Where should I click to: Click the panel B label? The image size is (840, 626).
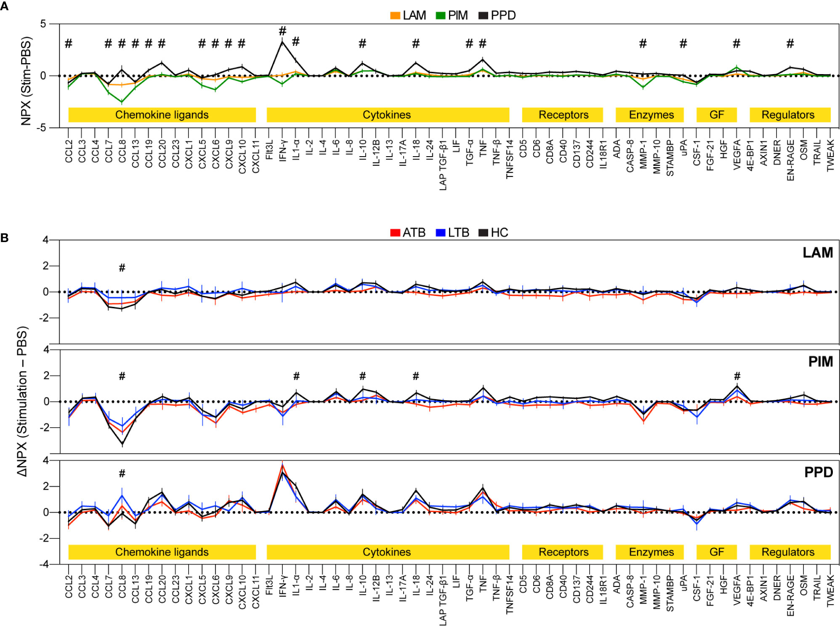click(x=4, y=238)
